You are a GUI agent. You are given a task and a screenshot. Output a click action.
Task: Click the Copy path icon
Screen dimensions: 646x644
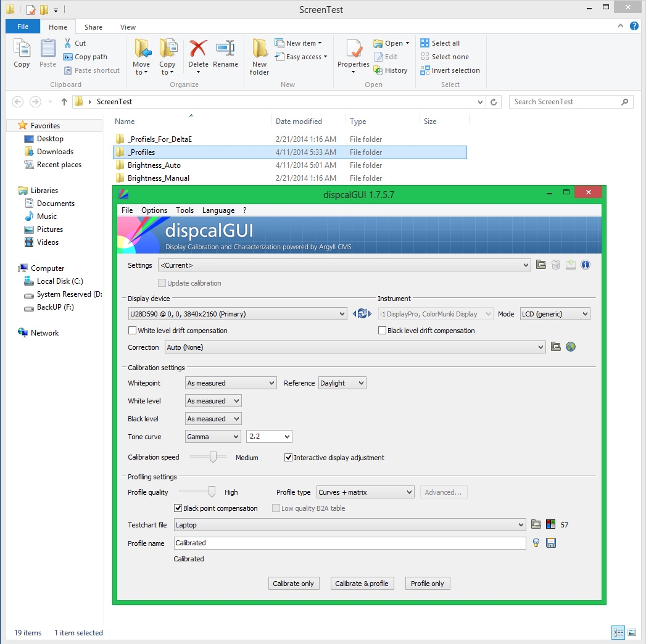68,57
